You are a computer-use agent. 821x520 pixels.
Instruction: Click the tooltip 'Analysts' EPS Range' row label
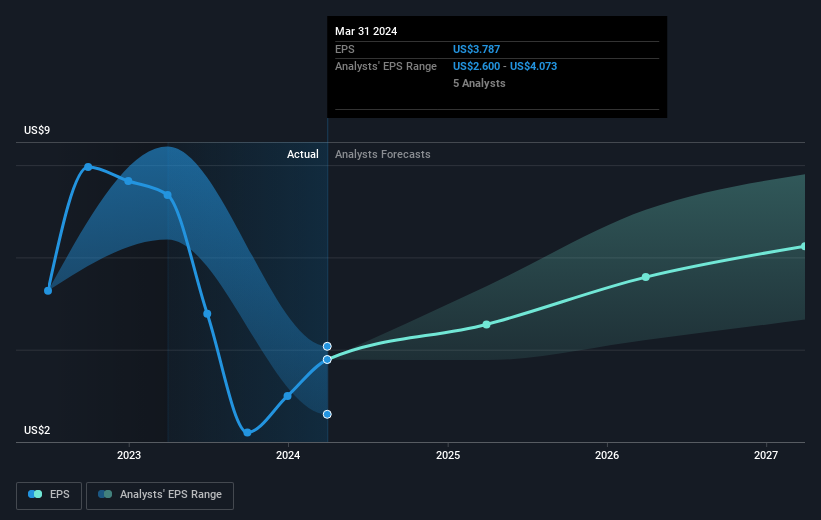386,66
